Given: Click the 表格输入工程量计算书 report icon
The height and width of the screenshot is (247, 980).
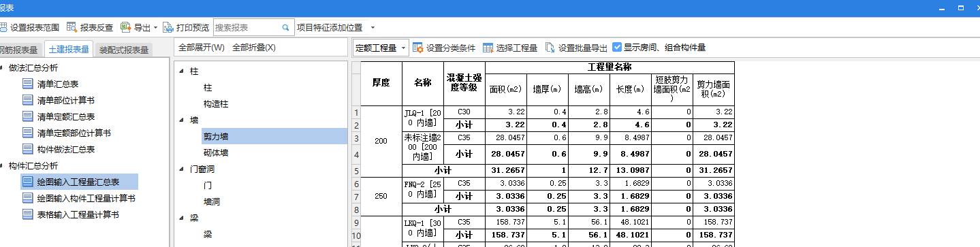Looking at the screenshot, I should click(27, 215).
